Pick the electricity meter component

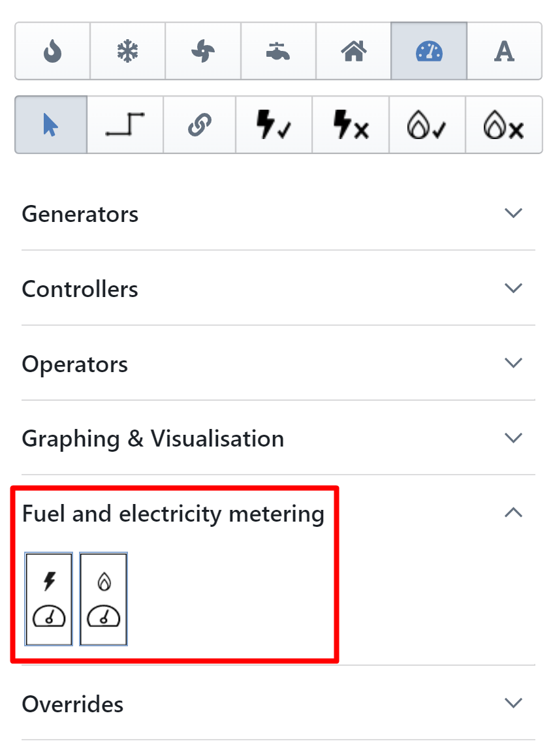(x=49, y=599)
